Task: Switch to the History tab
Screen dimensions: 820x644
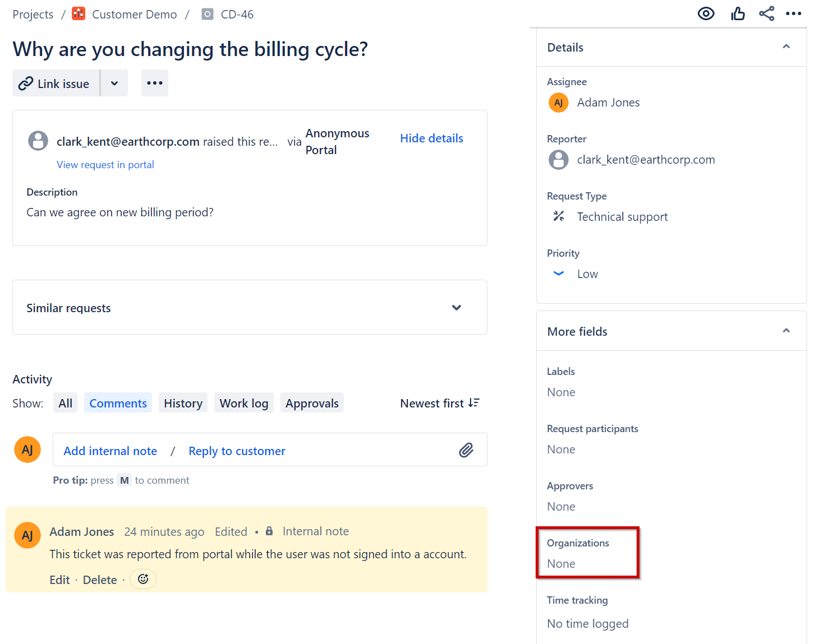Action: click(183, 402)
